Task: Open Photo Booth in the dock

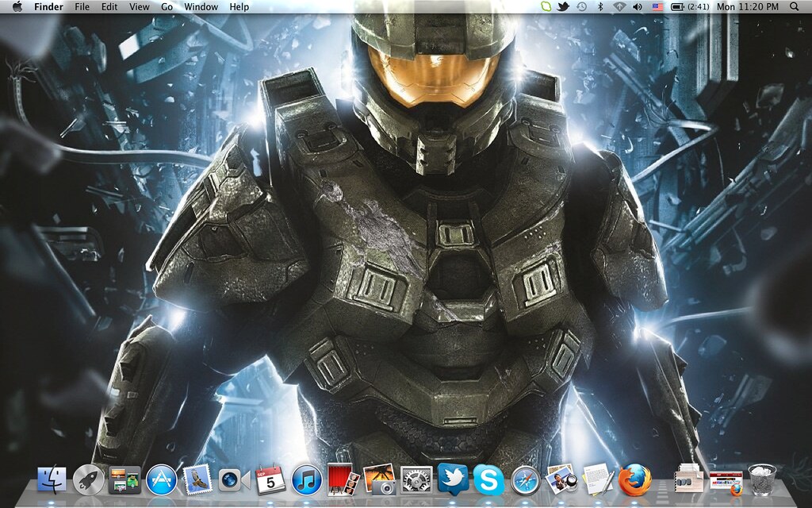Action: [x=343, y=479]
